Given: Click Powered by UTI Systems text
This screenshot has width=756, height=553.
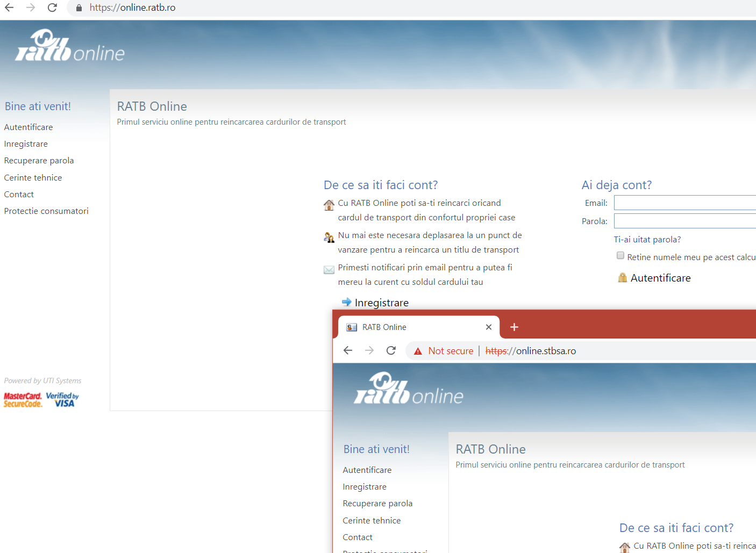Looking at the screenshot, I should [42, 381].
